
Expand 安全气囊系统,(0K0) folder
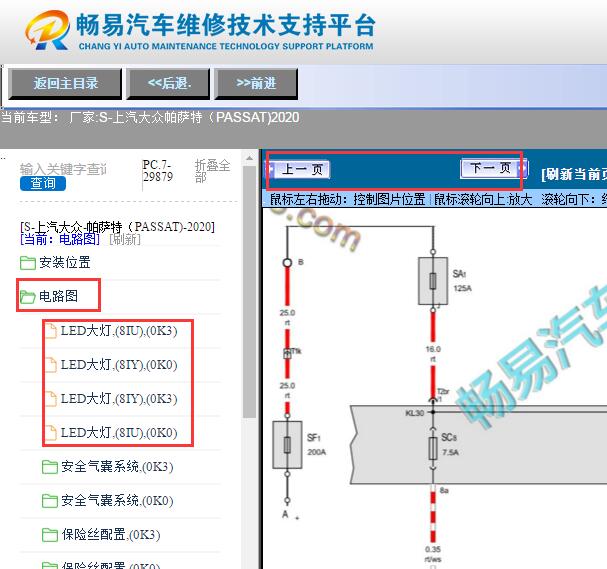pos(117,500)
